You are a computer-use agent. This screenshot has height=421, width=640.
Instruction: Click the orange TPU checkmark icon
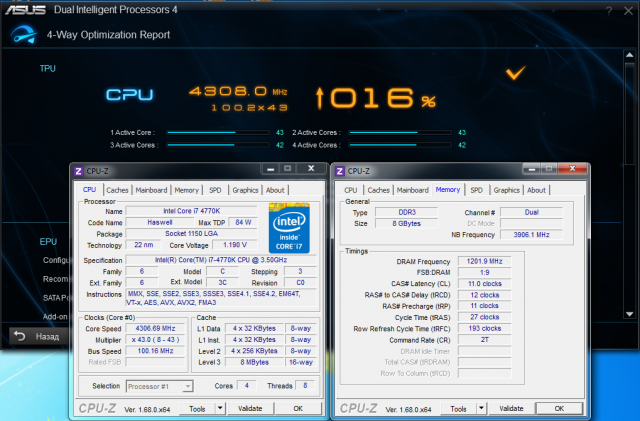tap(515, 73)
